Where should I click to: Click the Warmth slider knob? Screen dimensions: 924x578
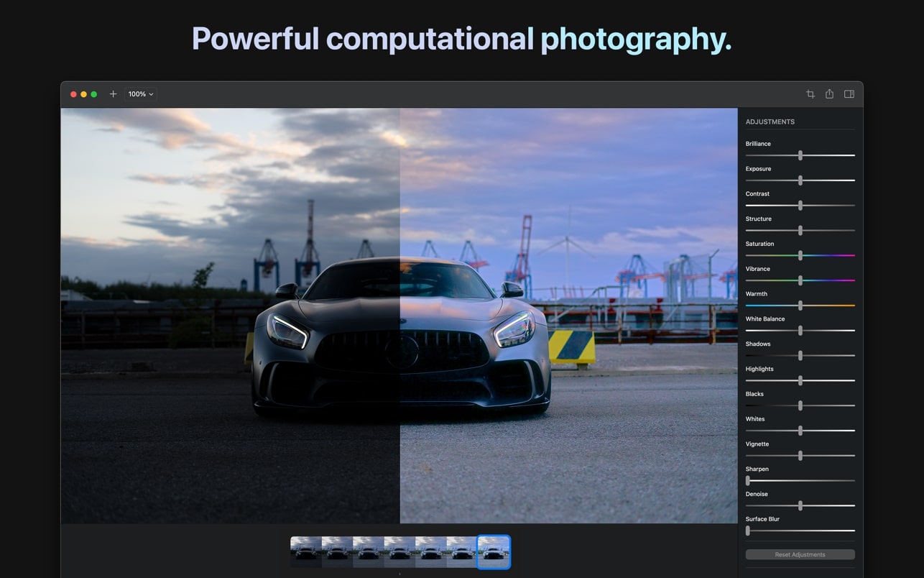click(x=800, y=306)
